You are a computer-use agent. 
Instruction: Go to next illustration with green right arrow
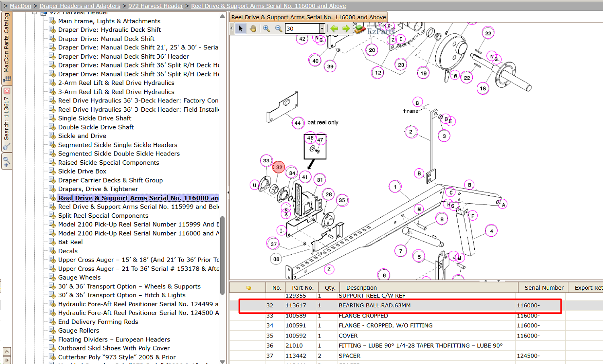point(346,29)
